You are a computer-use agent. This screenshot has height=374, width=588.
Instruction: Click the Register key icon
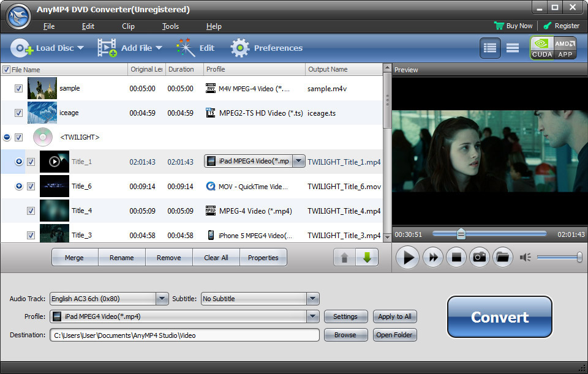point(548,26)
